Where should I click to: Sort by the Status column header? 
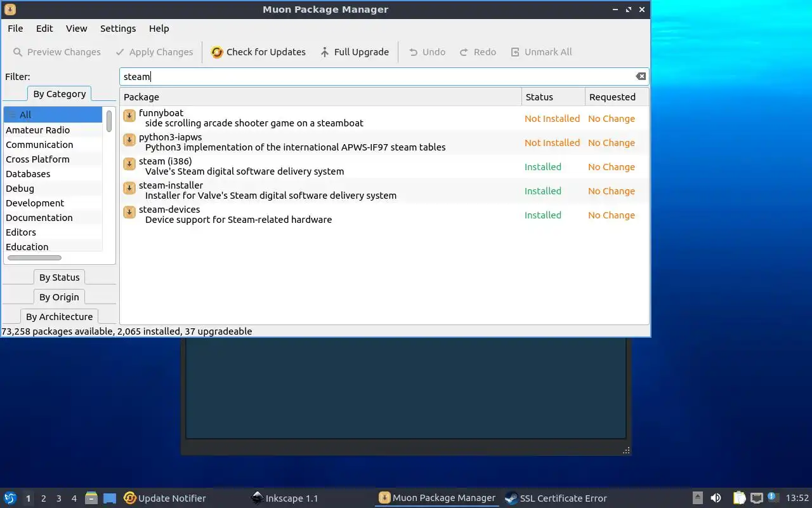coord(553,97)
